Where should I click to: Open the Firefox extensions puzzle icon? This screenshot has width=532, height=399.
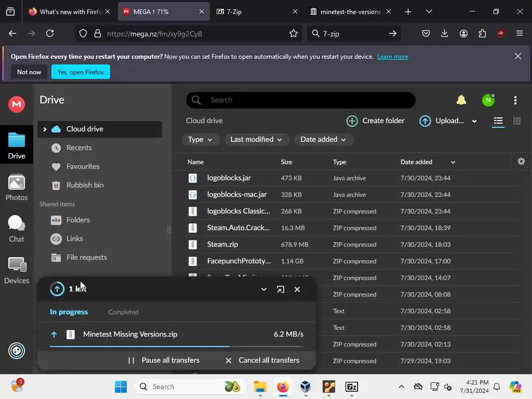tap(482, 33)
